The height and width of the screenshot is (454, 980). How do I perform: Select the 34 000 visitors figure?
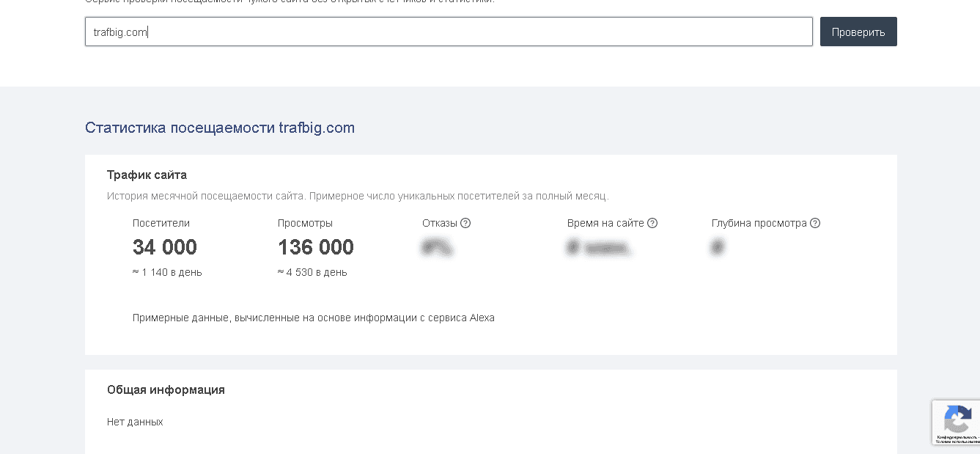pyautogui.click(x=165, y=248)
